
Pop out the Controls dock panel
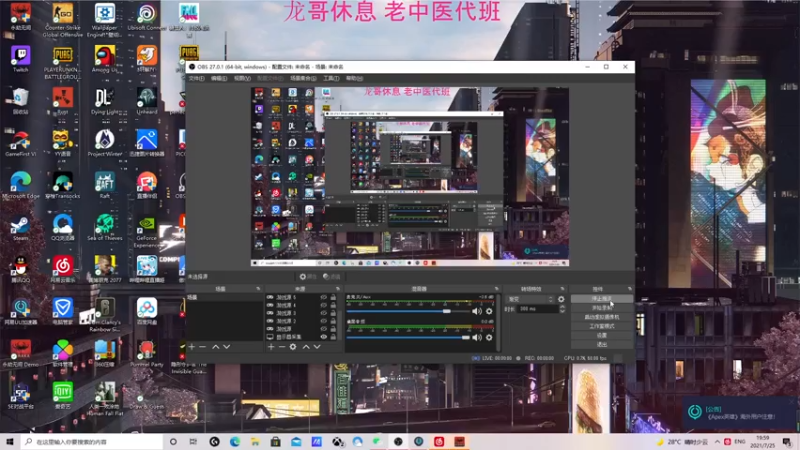tap(630, 289)
